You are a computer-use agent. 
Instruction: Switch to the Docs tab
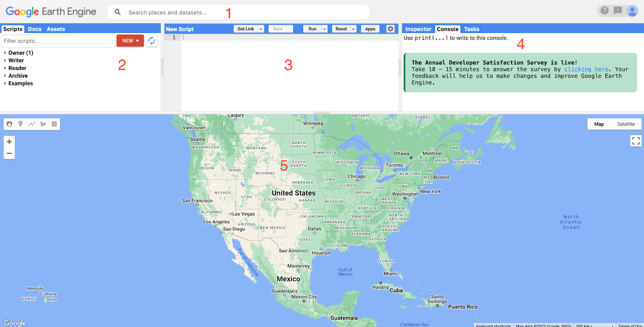35,29
